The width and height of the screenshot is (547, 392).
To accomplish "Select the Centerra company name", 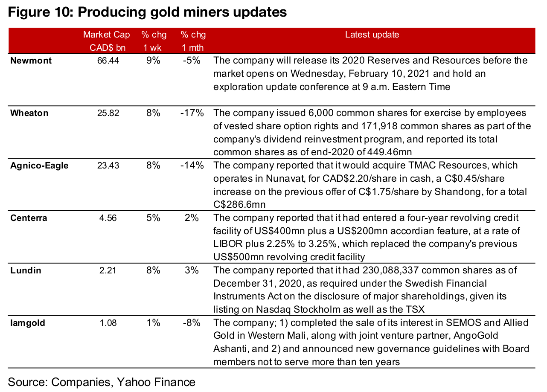I will click(29, 218).
